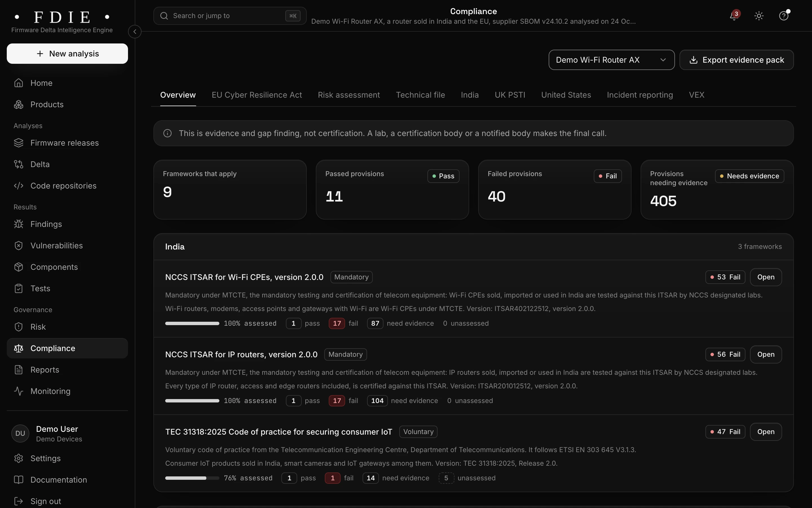Click the Compliance sidebar item

[x=67, y=349]
